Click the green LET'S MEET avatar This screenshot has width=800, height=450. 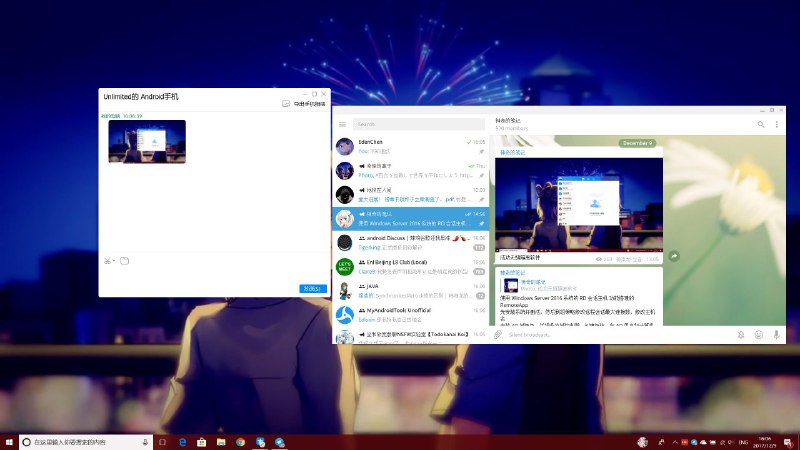(345, 267)
